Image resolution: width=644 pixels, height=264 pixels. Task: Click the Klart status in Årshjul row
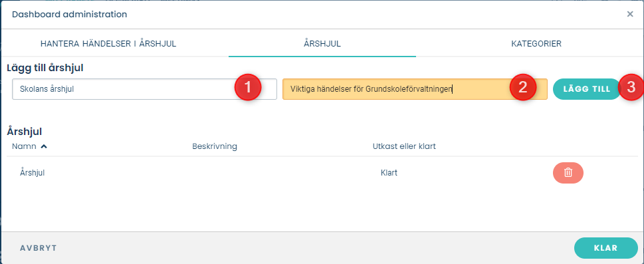[389, 173]
